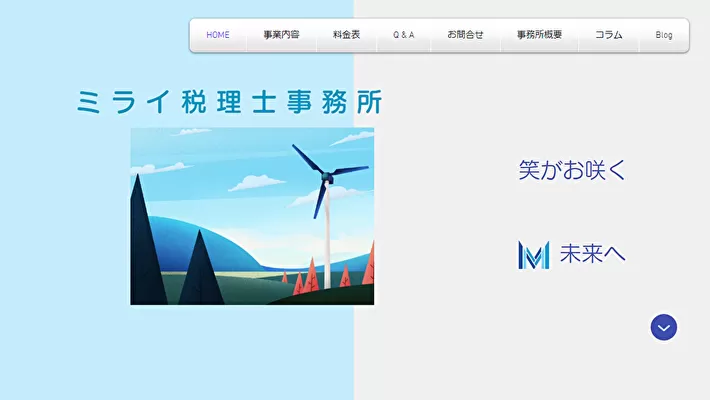Select the 笑がお咲く slogan text
This screenshot has height=400, width=710.
572,170
